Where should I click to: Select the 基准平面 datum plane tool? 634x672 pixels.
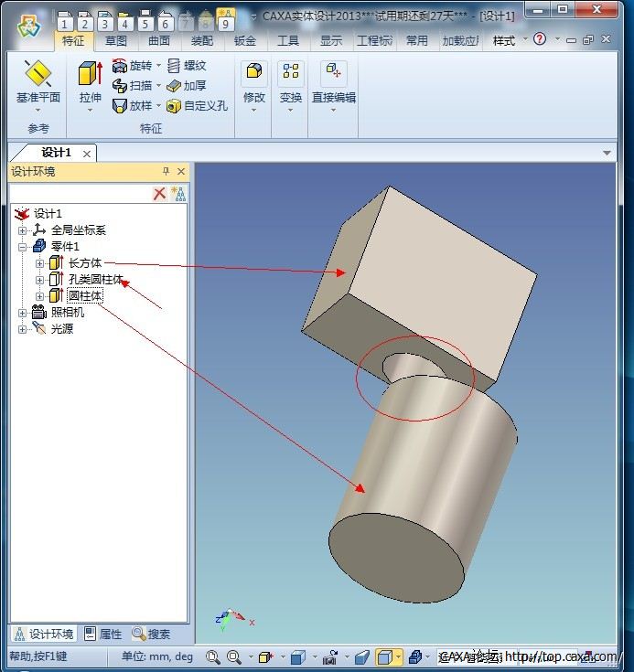(x=38, y=75)
